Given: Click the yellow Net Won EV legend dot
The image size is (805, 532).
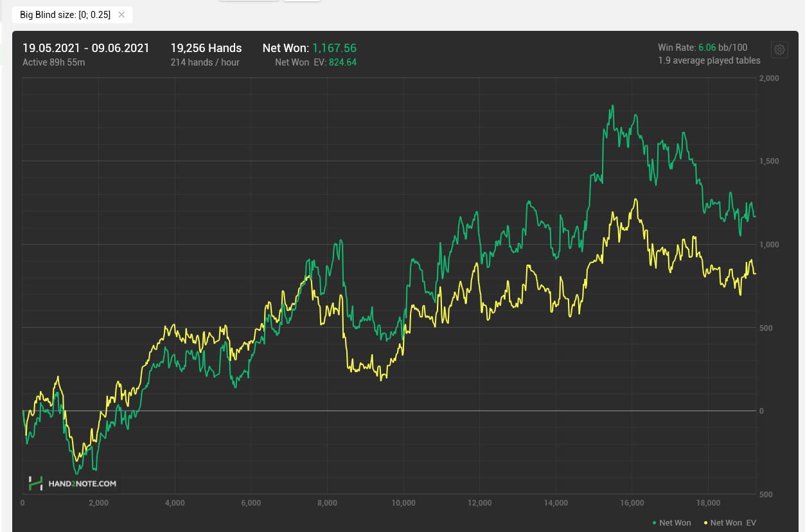Looking at the screenshot, I should coord(705,523).
